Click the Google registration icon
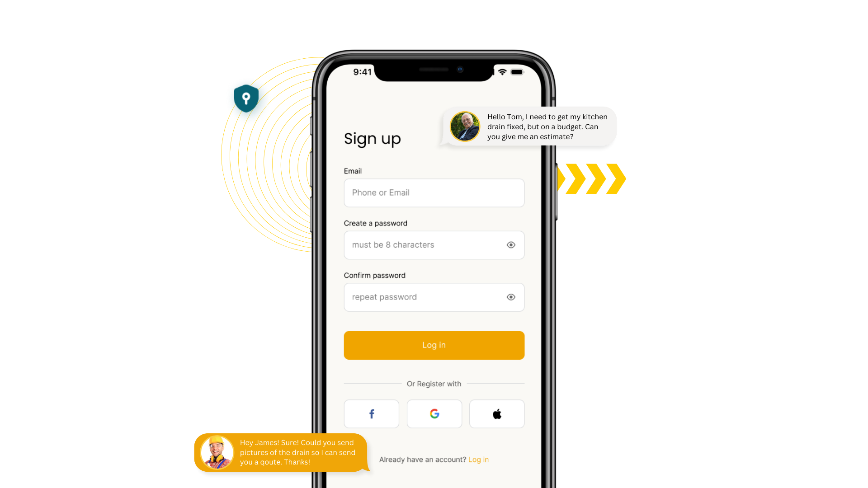This screenshot has width=868, height=488. tap(434, 413)
